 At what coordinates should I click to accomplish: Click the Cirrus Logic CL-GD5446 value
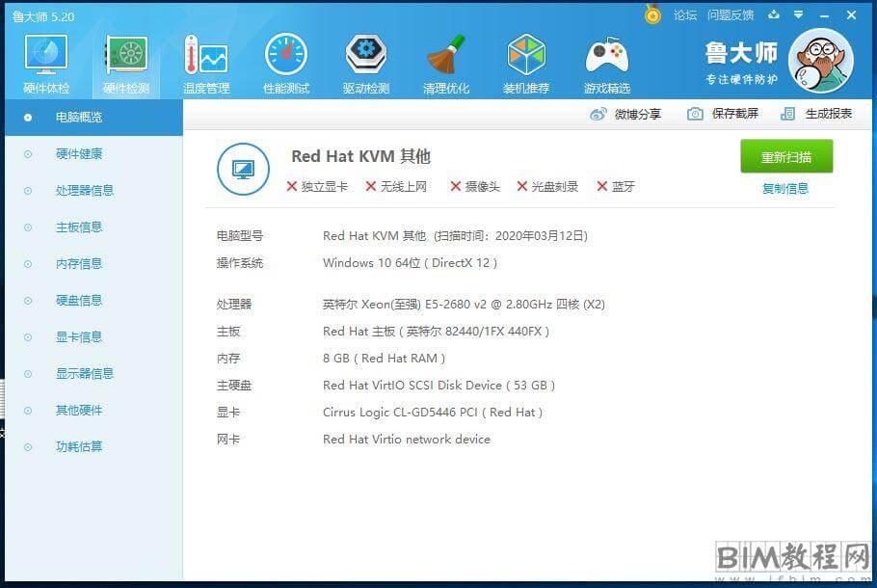[x=433, y=413]
